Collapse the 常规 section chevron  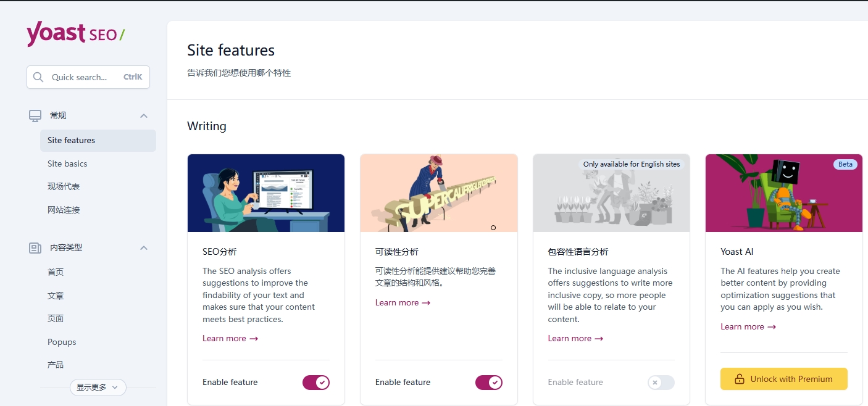tap(143, 115)
